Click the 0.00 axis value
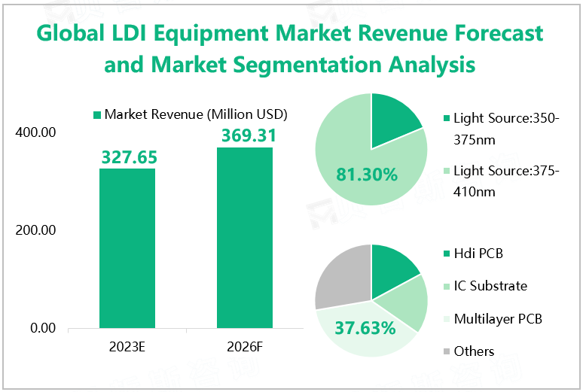This screenshot has height=392, width=583. coord(43,328)
